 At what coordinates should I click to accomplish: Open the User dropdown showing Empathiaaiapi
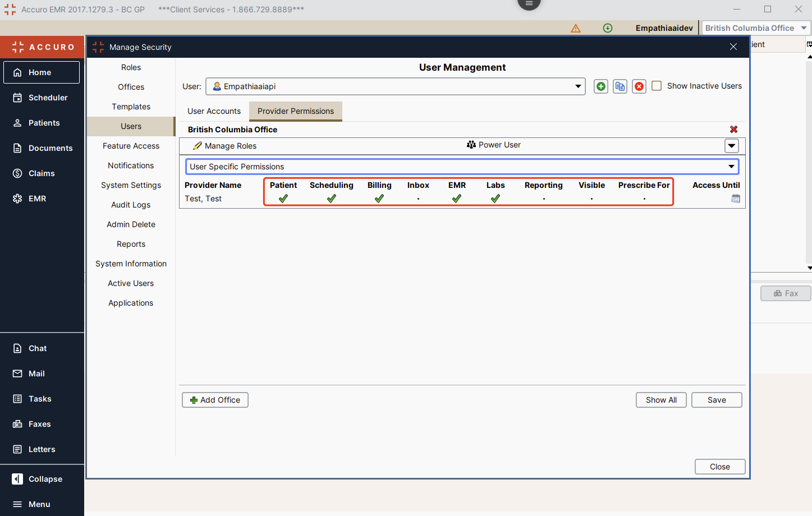click(x=396, y=86)
